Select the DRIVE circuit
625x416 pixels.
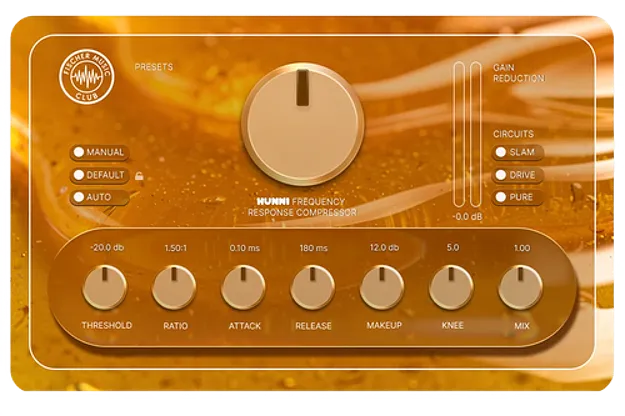[x=518, y=175]
